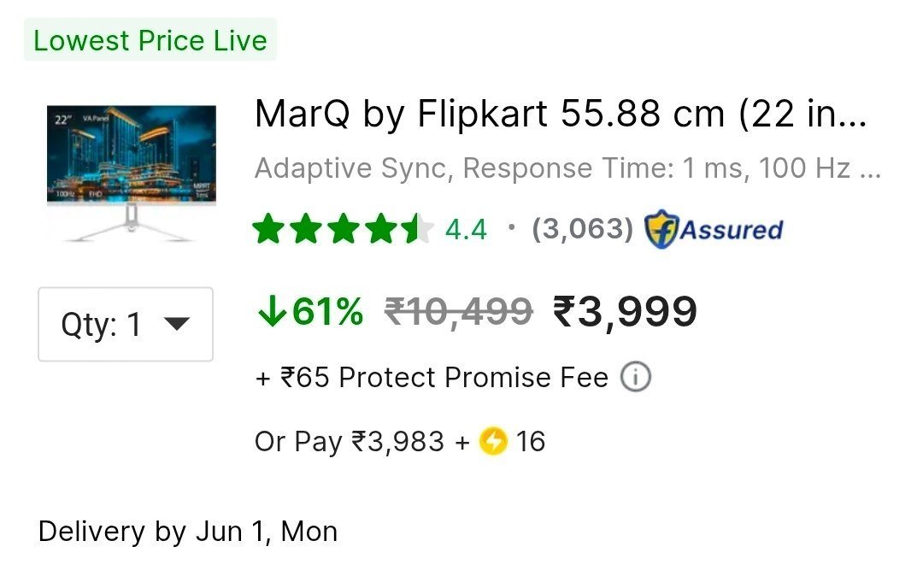Screen dimensions: 923x588
Task: Open the MarQ by Flipkart product title
Action: [561, 113]
